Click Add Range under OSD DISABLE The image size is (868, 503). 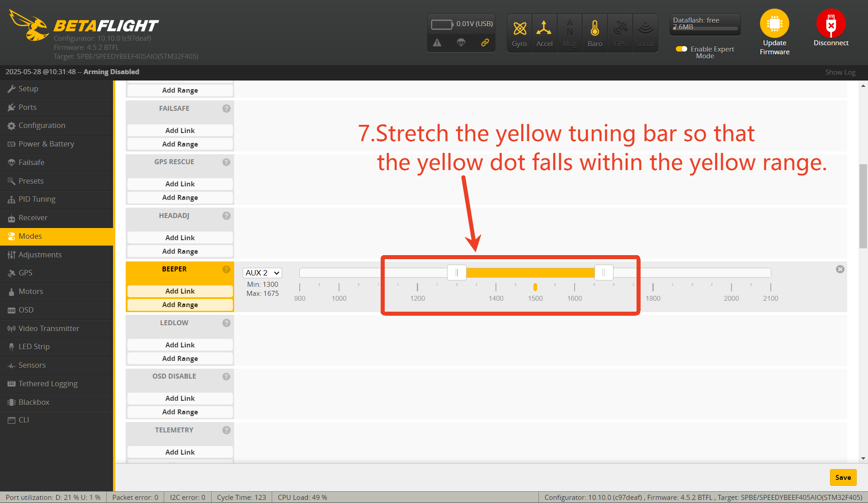click(180, 412)
